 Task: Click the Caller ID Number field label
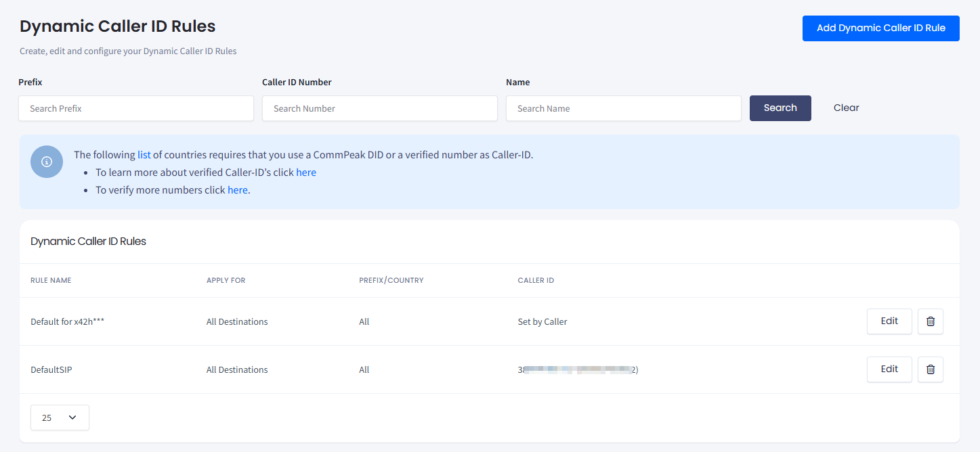pyautogui.click(x=297, y=83)
